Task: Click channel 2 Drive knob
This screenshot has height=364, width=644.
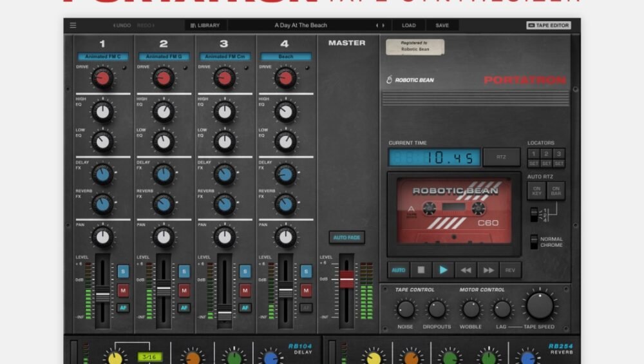Action: click(164, 78)
